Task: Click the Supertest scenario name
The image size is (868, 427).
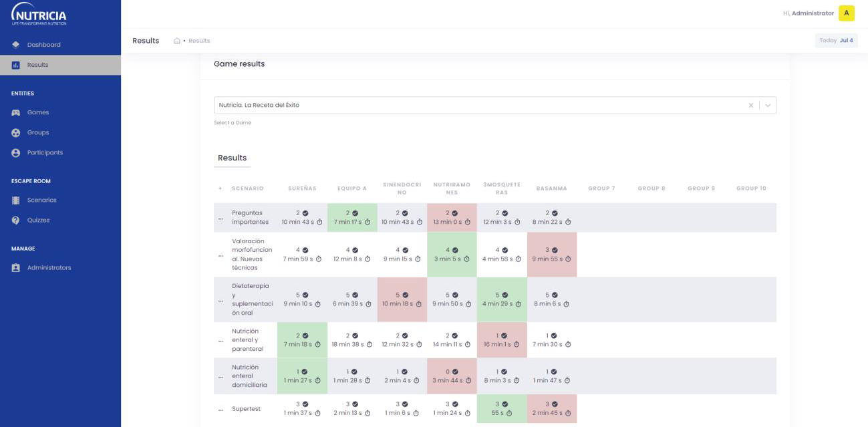Action: click(247, 409)
